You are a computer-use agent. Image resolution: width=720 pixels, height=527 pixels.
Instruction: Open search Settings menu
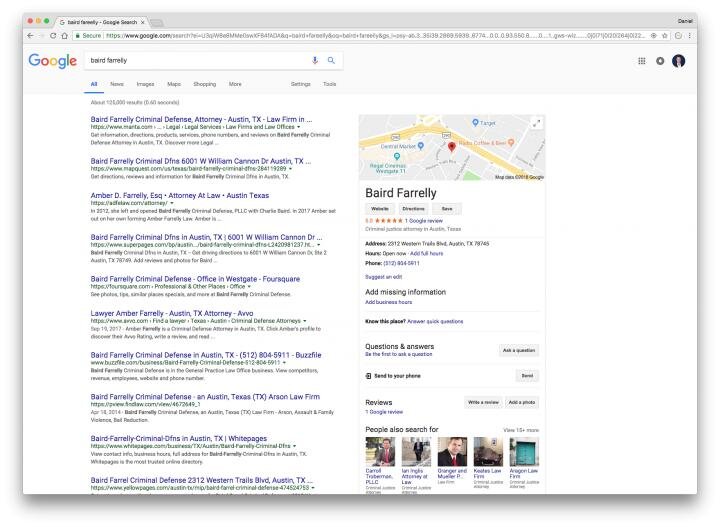click(x=301, y=84)
